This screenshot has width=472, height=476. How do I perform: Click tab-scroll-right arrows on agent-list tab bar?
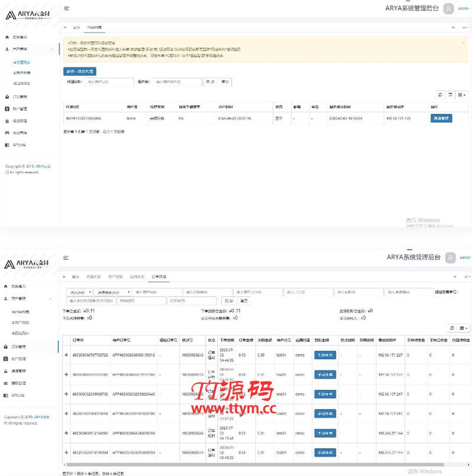tap(453, 27)
